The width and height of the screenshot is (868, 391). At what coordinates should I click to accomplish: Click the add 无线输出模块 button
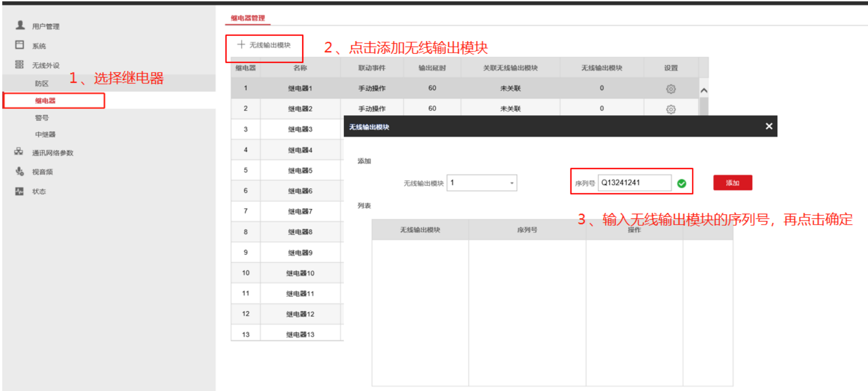coord(264,45)
